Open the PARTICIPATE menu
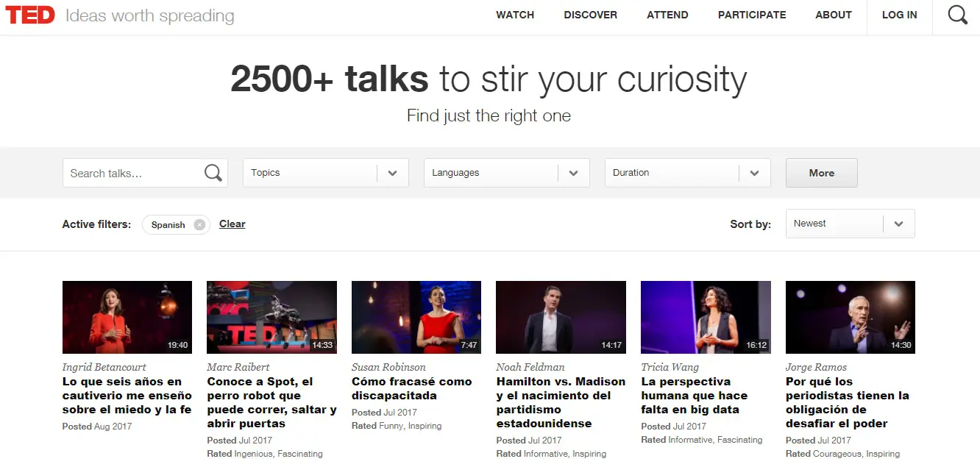 click(752, 15)
